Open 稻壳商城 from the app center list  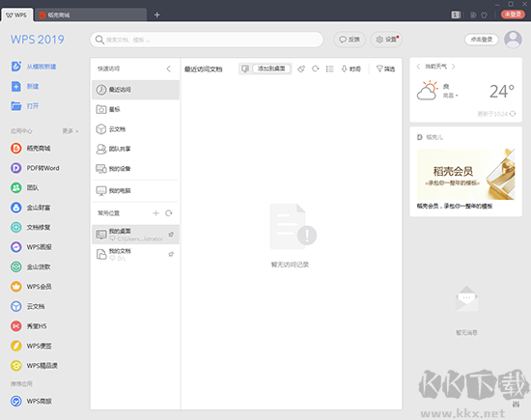pos(31,149)
